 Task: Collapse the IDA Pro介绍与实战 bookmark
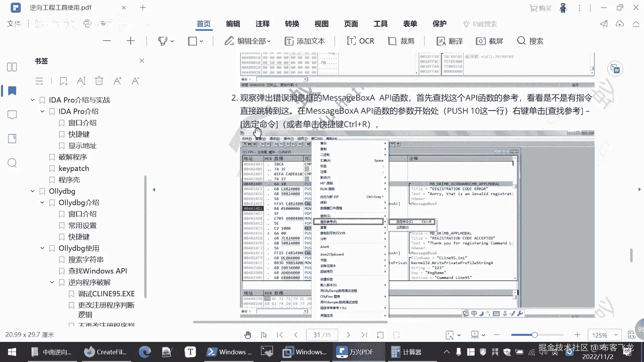(33, 100)
